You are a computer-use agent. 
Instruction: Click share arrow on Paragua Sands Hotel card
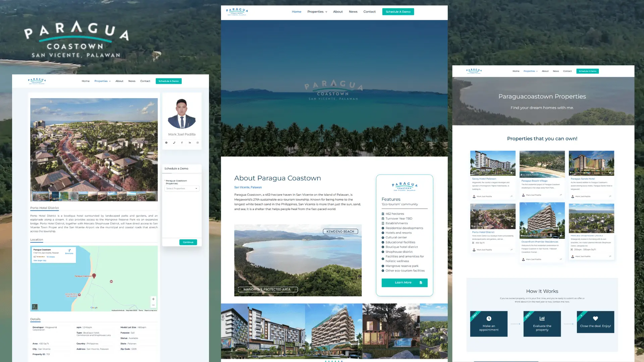click(610, 196)
